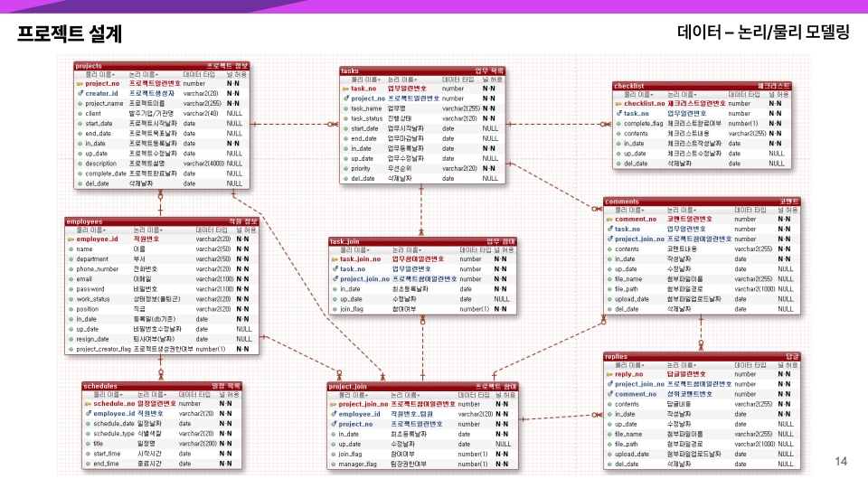Screen dimensions: 868x488
Task: Click the key icon next to task_join_no
Action: 335,259
